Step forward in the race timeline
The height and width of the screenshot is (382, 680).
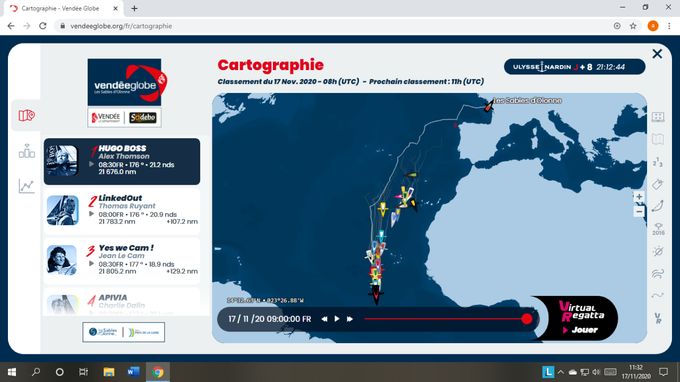(350, 319)
